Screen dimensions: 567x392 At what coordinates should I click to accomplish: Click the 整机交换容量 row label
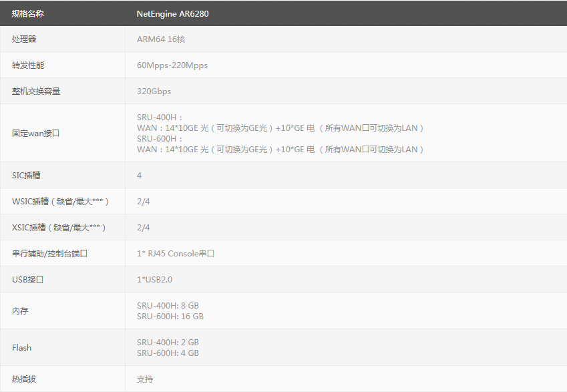(36, 91)
